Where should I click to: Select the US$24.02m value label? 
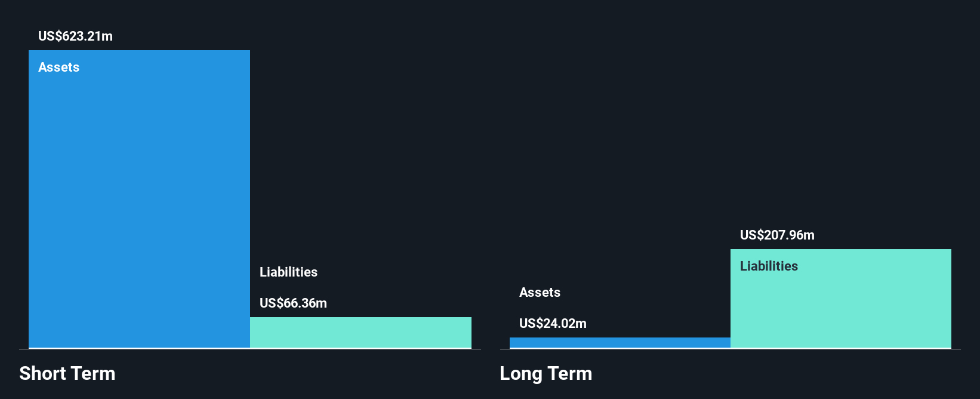click(553, 323)
